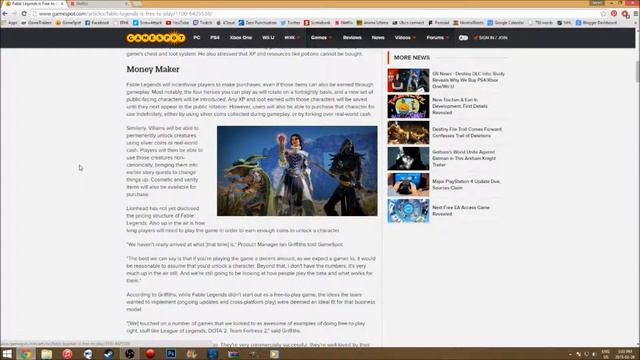Image resolution: width=640 pixels, height=360 pixels.
Task: Toggle the display switch beside Sign In
Action: pos(463,38)
